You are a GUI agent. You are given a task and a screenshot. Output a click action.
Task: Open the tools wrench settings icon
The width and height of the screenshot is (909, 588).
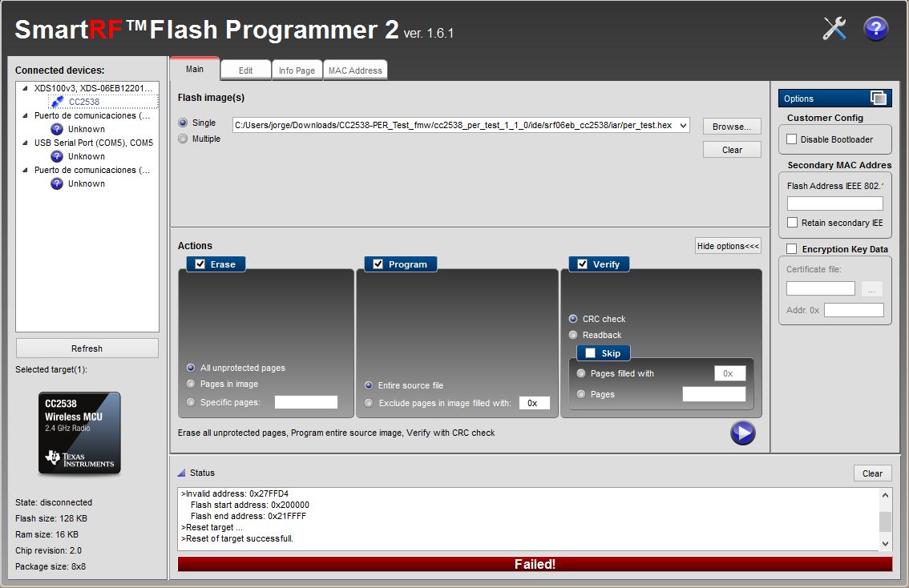[834, 28]
